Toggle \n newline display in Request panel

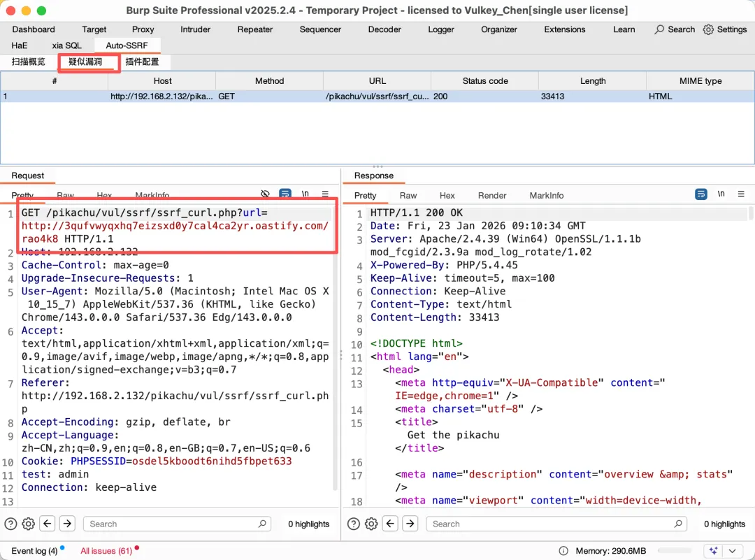pyautogui.click(x=305, y=194)
